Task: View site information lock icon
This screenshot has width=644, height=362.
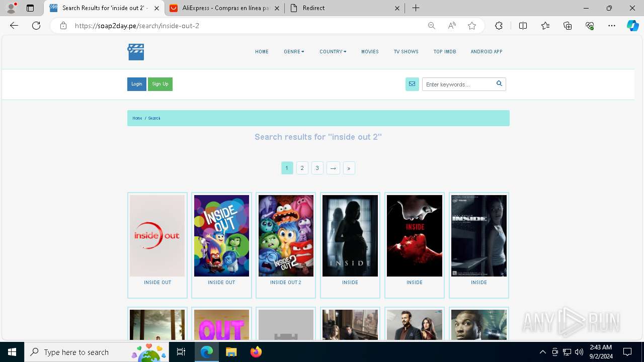Action: 63,26
